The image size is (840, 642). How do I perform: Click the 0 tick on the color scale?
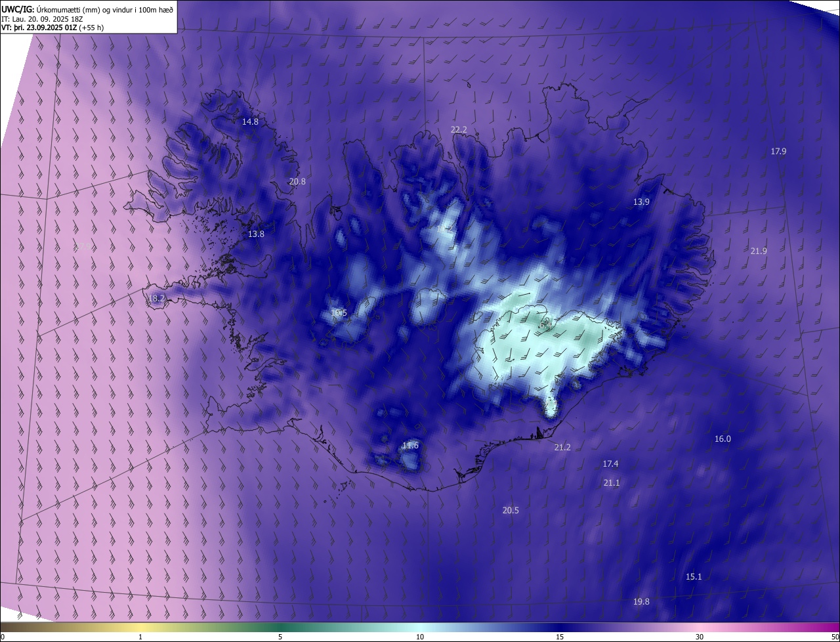[x=3, y=637]
